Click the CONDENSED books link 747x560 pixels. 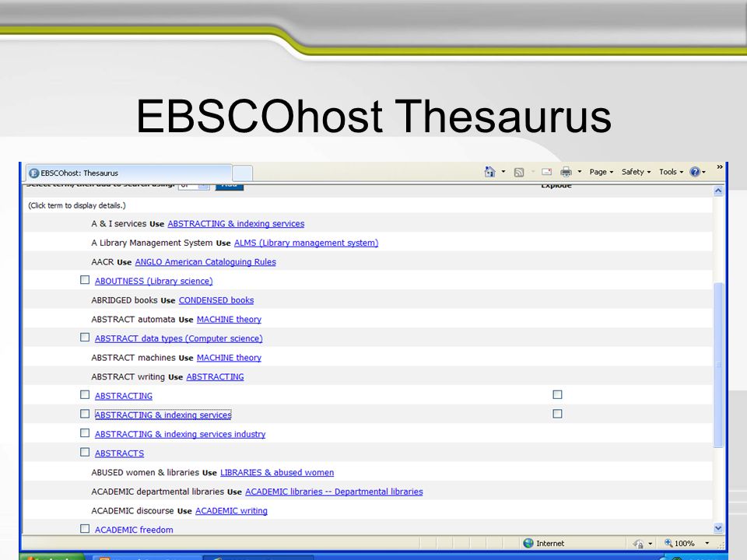coord(216,300)
